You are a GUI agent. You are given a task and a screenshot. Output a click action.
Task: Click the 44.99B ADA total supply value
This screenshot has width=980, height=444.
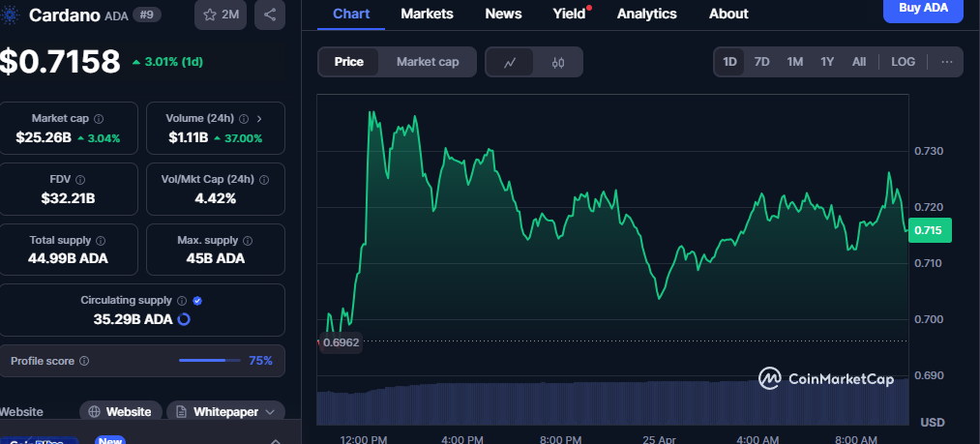point(68,258)
